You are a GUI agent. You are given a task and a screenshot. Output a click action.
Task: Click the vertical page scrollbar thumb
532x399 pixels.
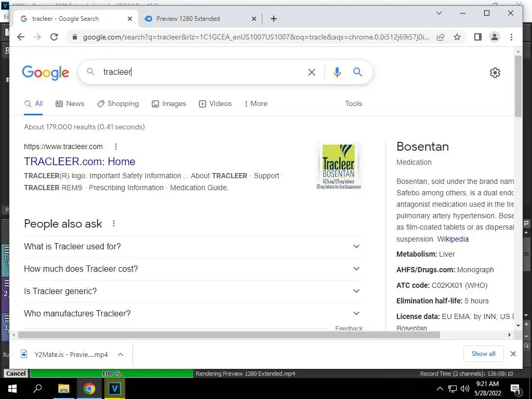point(518,86)
